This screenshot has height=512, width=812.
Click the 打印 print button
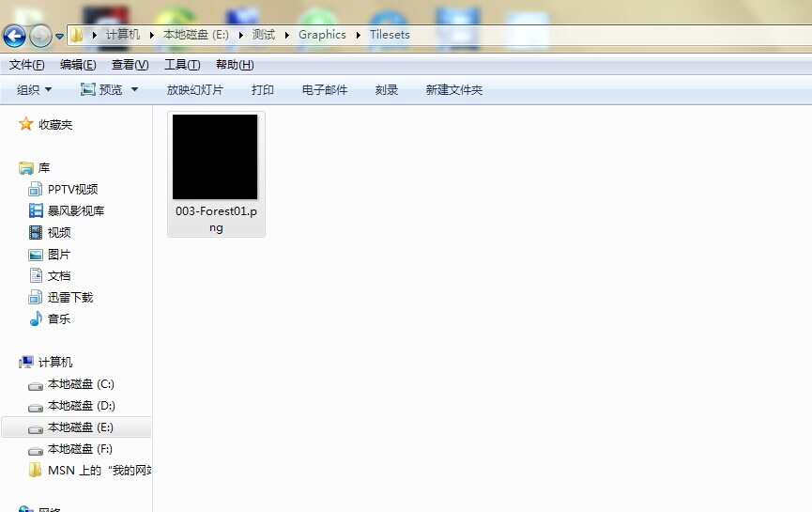tap(263, 89)
